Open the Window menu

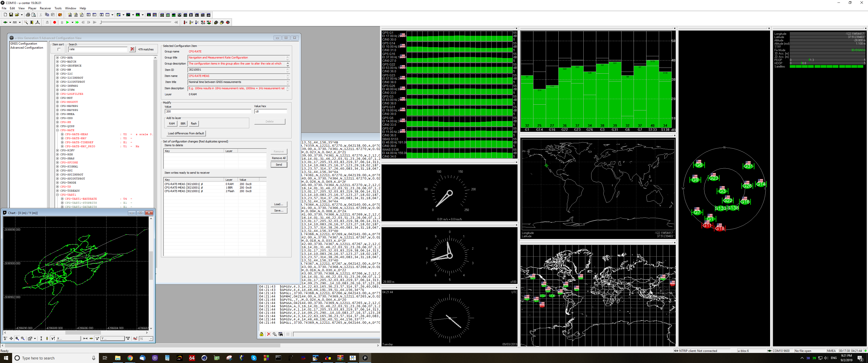pos(70,8)
